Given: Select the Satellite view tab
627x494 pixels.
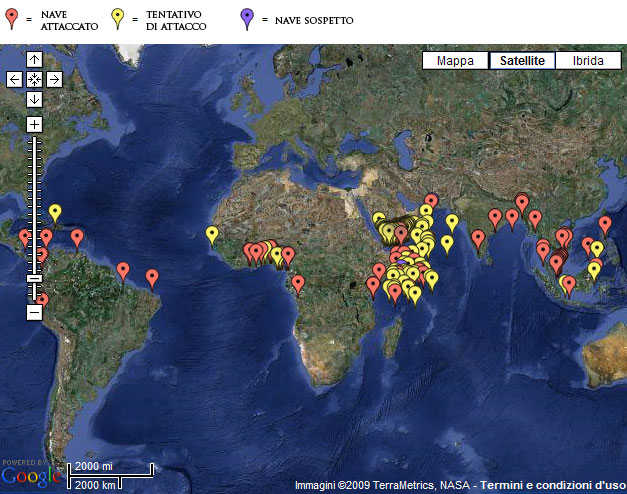Looking at the screenshot, I should [x=522, y=60].
